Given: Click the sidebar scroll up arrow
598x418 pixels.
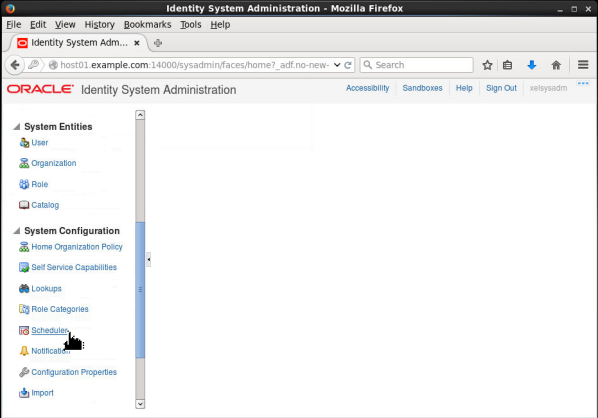Looking at the screenshot, I should 140,115.
